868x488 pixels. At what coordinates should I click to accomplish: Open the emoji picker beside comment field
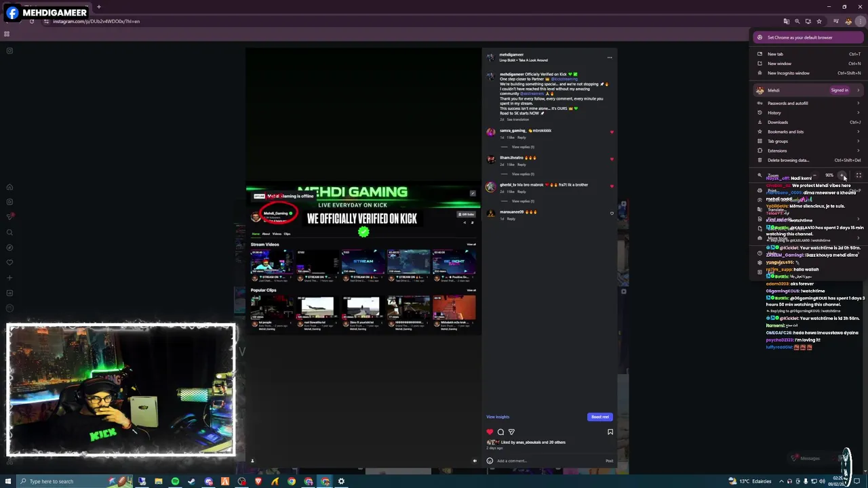click(490, 461)
